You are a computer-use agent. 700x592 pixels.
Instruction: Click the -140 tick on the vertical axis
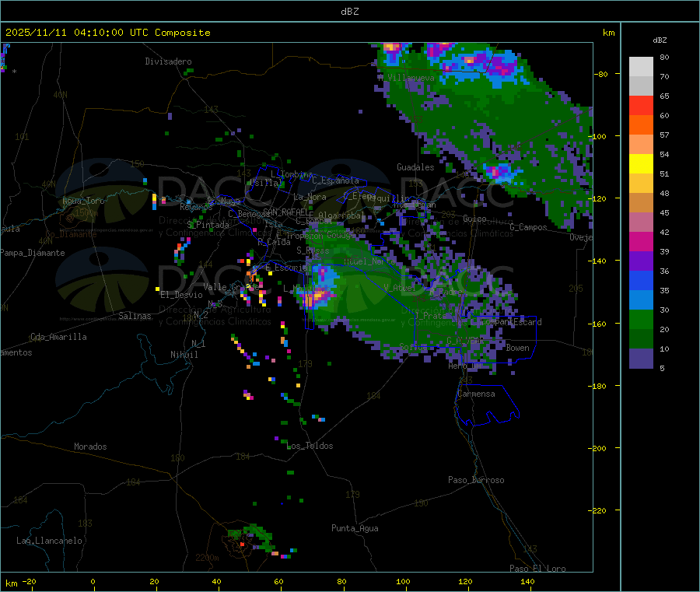599,261
